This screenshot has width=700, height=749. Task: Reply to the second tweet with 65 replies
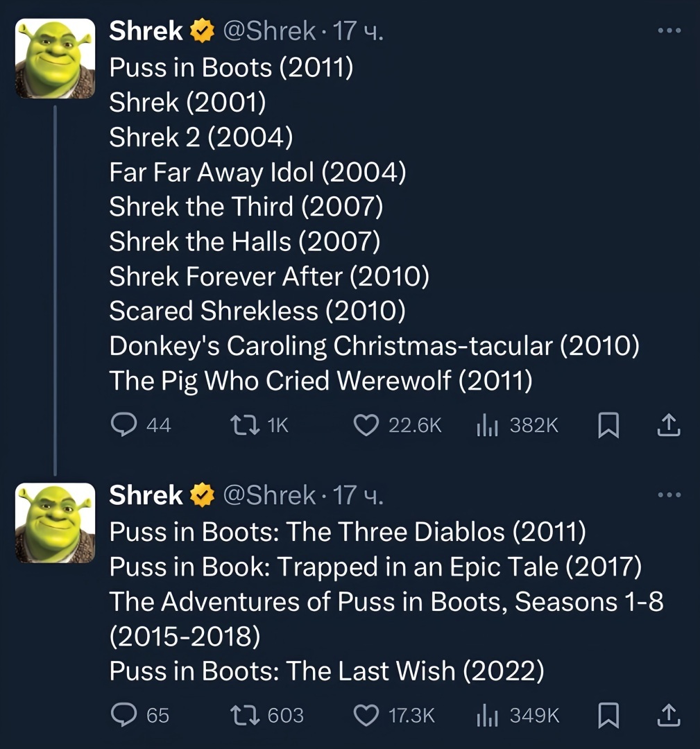(x=123, y=714)
